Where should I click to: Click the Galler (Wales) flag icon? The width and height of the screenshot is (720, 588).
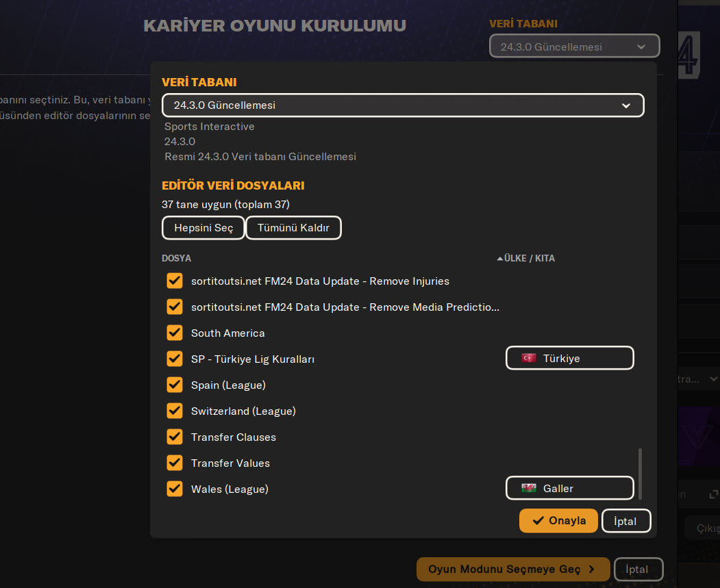point(528,489)
